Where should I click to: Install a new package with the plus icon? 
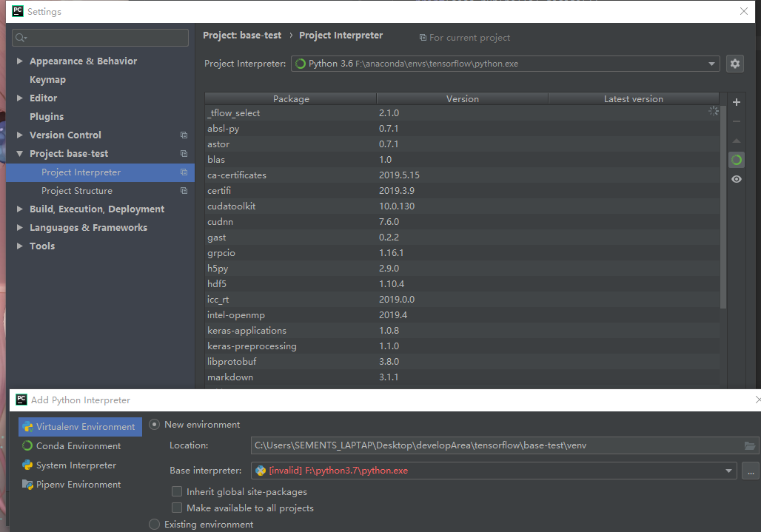[736, 102]
